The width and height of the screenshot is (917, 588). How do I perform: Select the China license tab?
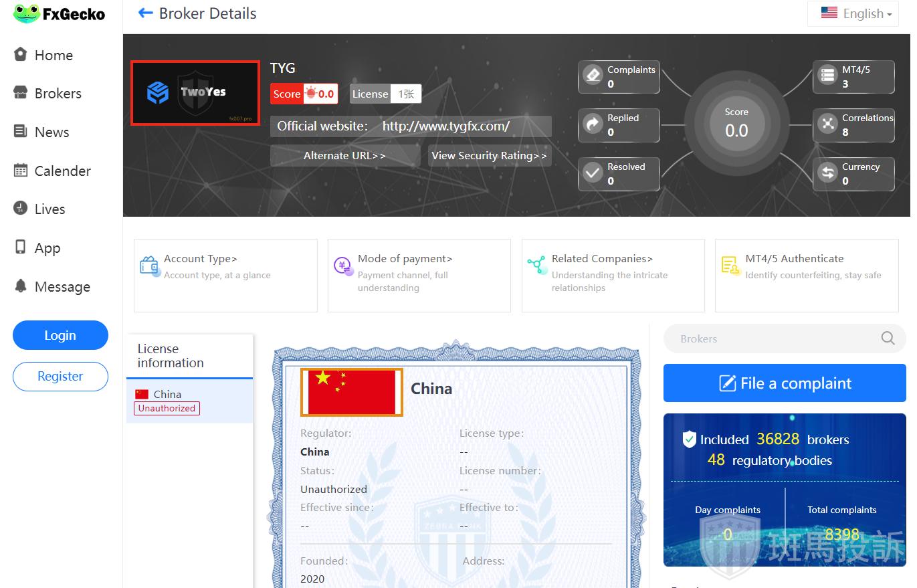(189, 401)
